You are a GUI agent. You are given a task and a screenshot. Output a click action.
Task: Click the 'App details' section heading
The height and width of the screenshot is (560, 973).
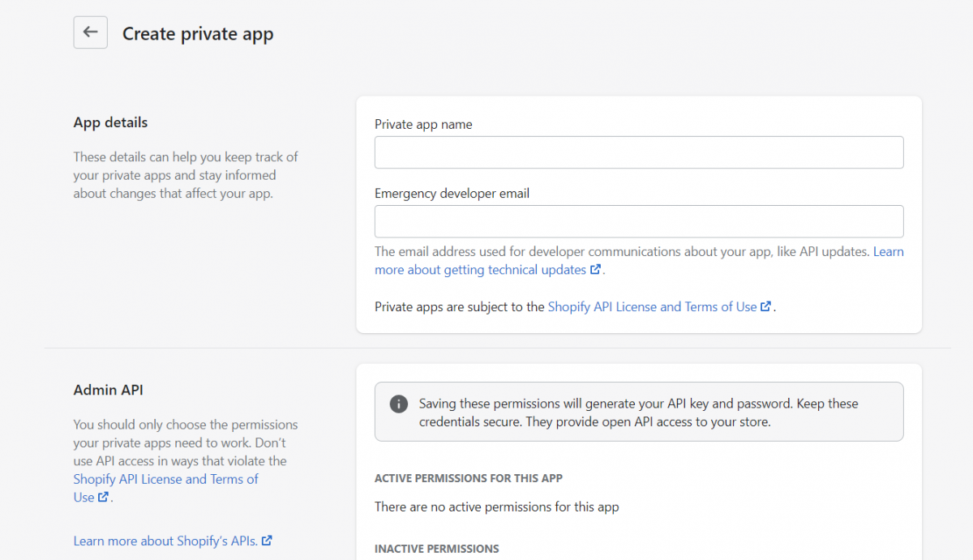pyautogui.click(x=110, y=122)
